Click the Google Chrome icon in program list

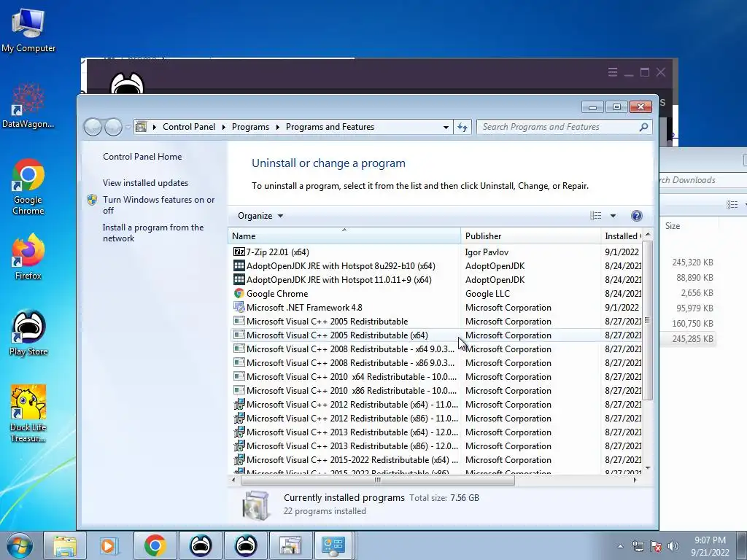239,293
